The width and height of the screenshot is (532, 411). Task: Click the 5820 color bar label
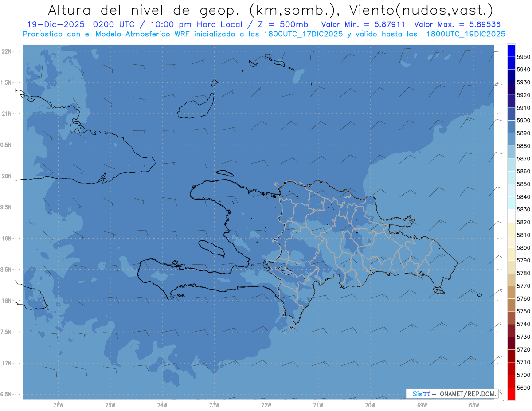tap(524, 222)
